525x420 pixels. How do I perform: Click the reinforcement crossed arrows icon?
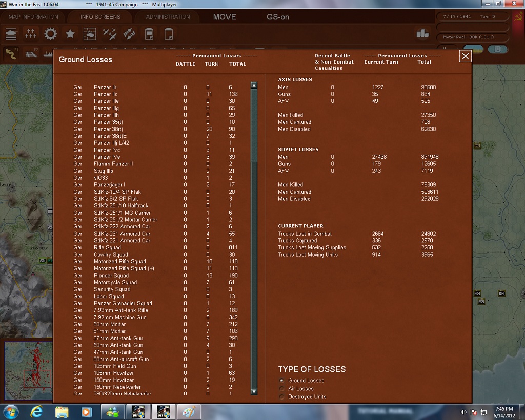(x=129, y=34)
